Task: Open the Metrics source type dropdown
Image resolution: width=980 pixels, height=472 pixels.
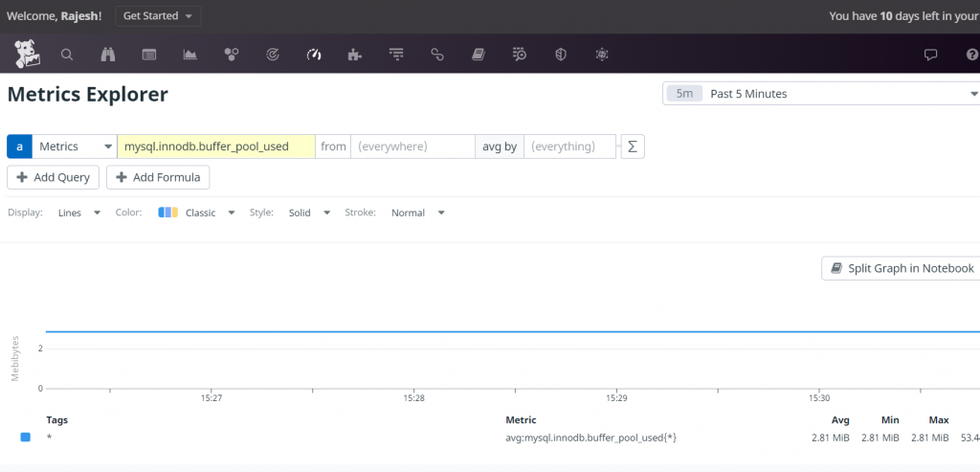Action: [x=74, y=146]
